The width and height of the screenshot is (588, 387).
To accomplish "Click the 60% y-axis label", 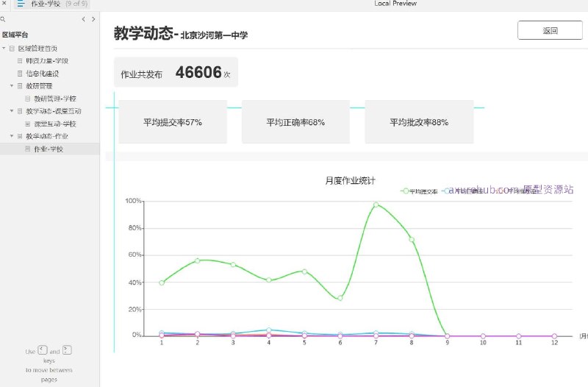I will click(135, 255).
